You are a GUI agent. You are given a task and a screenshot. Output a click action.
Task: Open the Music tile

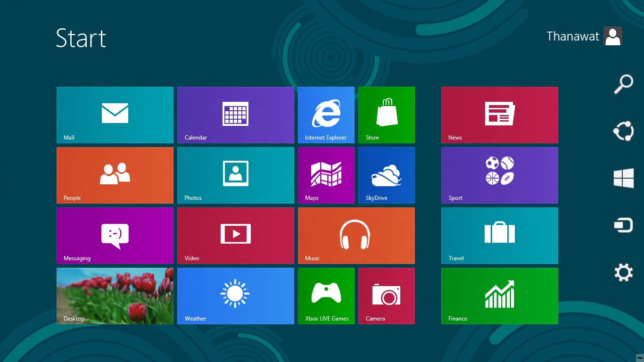tap(356, 236)
